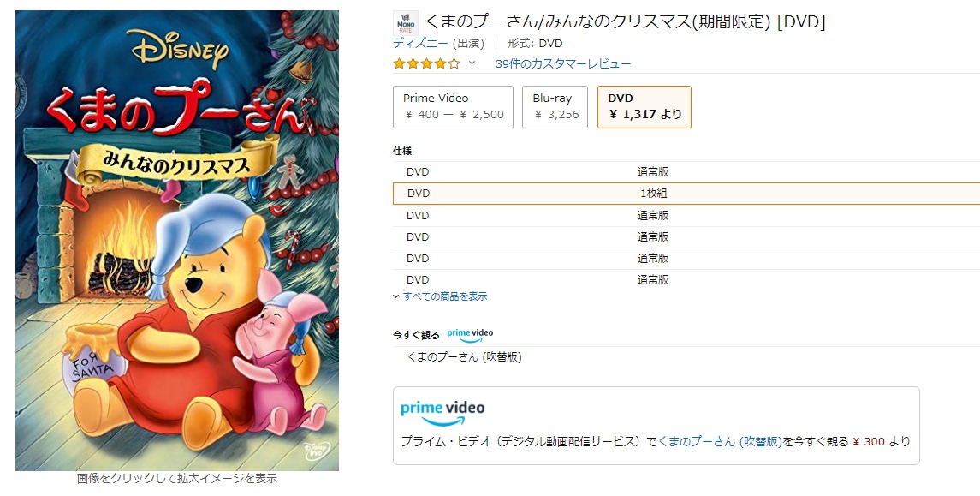980x496 pixels.
Task: Select the first DVD 通常版 row
Action: coord(685,172)
